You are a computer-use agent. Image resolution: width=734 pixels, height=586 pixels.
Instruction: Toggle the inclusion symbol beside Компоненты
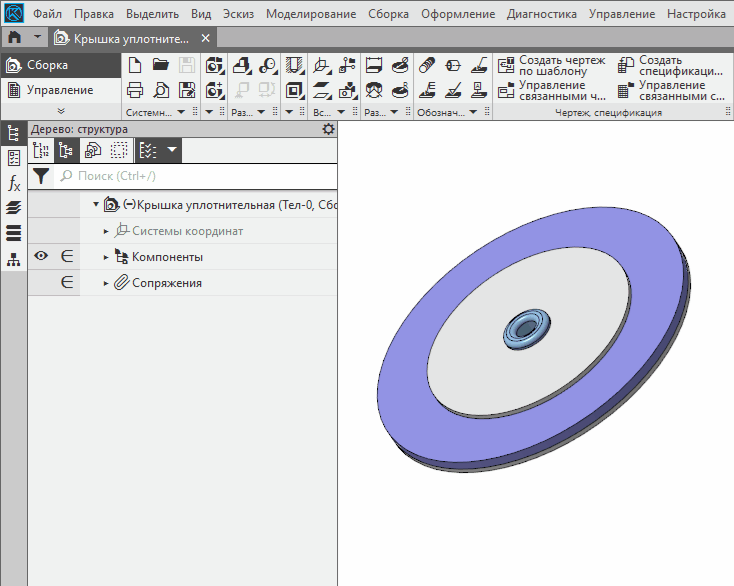tap(67, 257)
